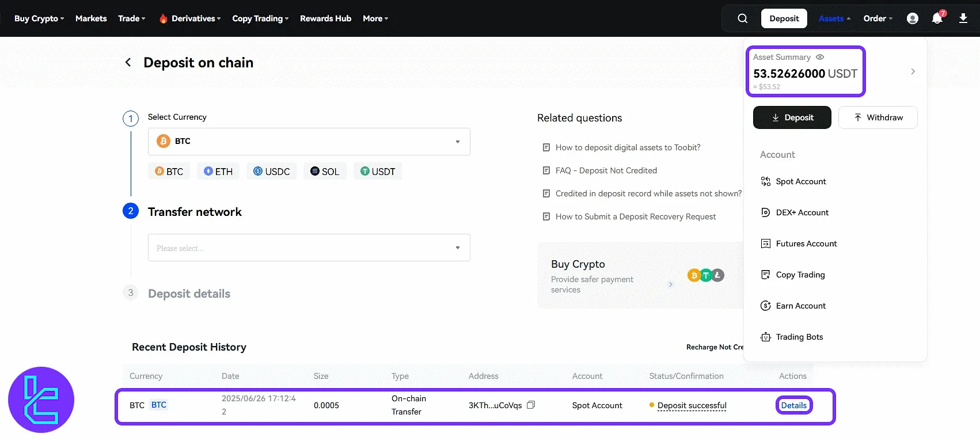Open the Order dropdown menu

click(878, 18)
